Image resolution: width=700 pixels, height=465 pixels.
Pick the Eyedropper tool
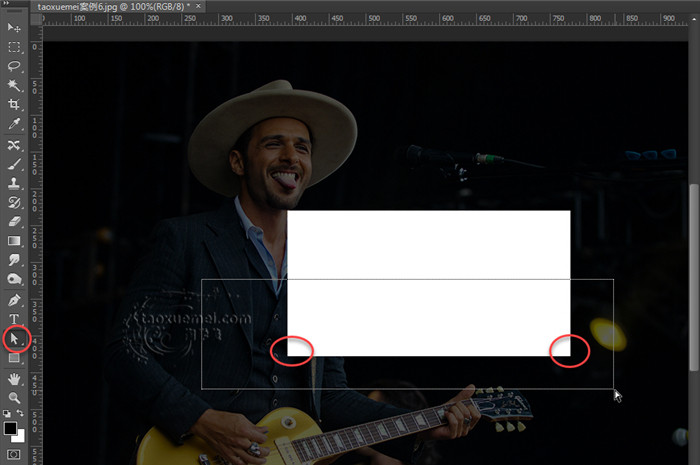coord(14,124)
